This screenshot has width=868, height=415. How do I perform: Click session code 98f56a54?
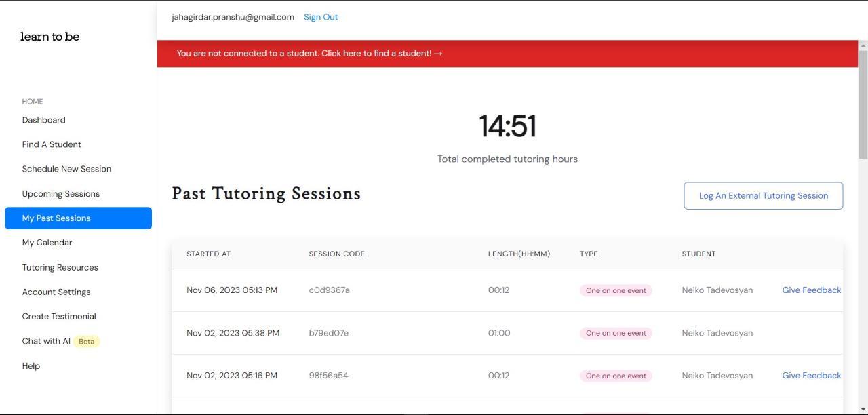pos(328,375)
